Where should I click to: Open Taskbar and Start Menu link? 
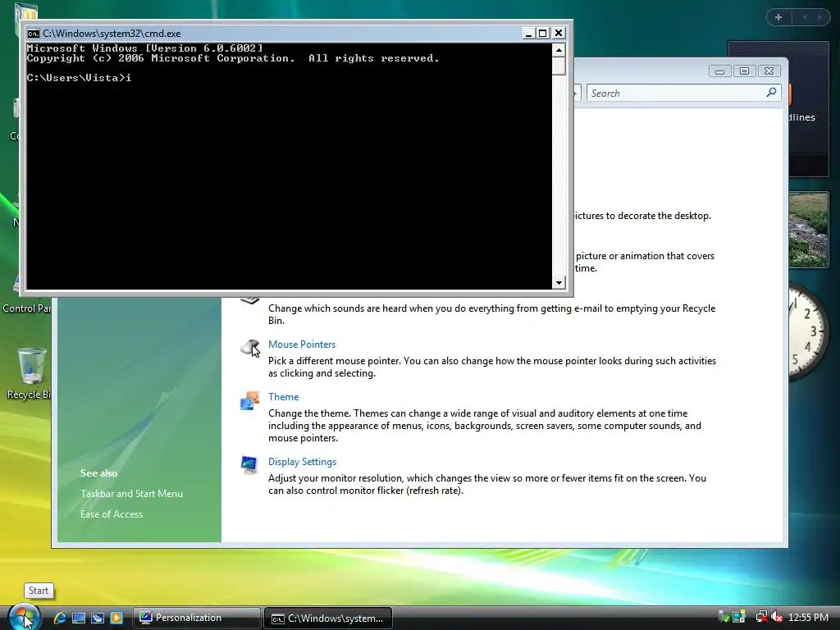132,494
